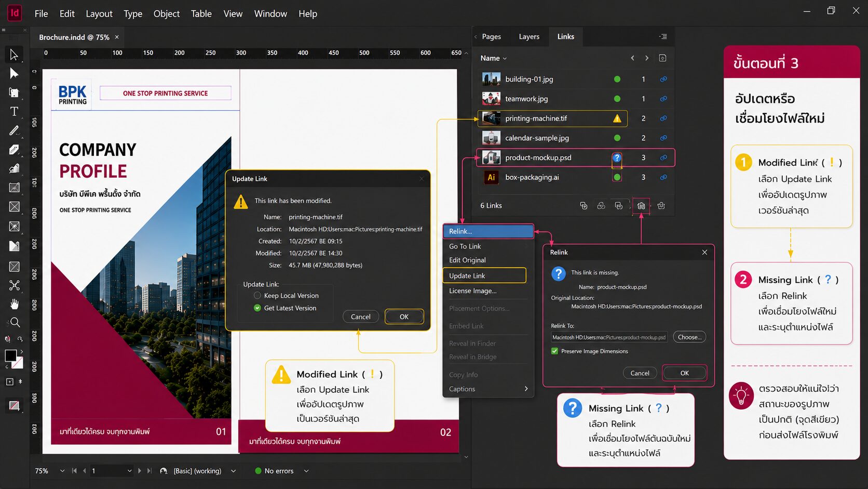Viewport: 868px width, 489px height.
Task: Click the missing question-mark icon for product-mockup.psd
Action: pyautogui.click(x=617, y=157)
